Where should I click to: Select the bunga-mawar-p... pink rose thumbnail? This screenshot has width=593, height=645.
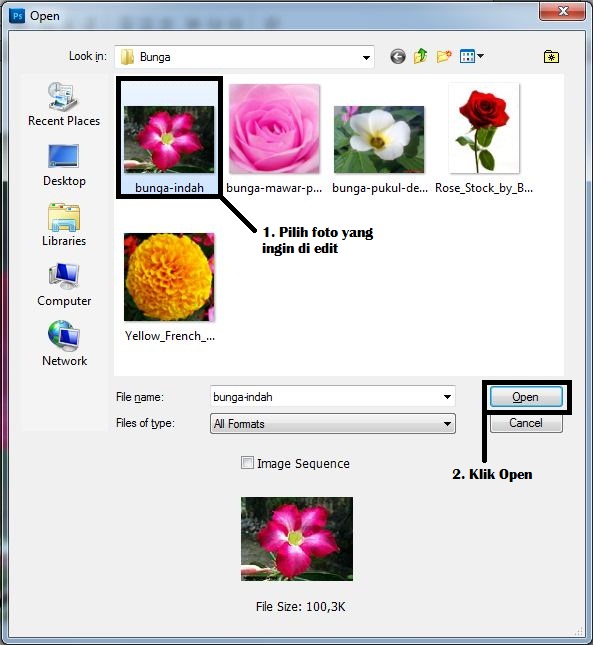click(274, 128)
